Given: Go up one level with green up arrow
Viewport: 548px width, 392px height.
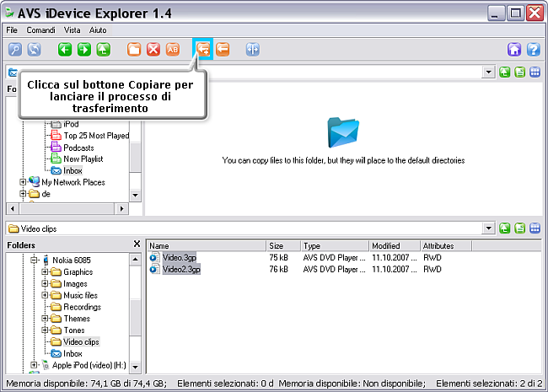Looking at the screenshot, I should point(104,49).
